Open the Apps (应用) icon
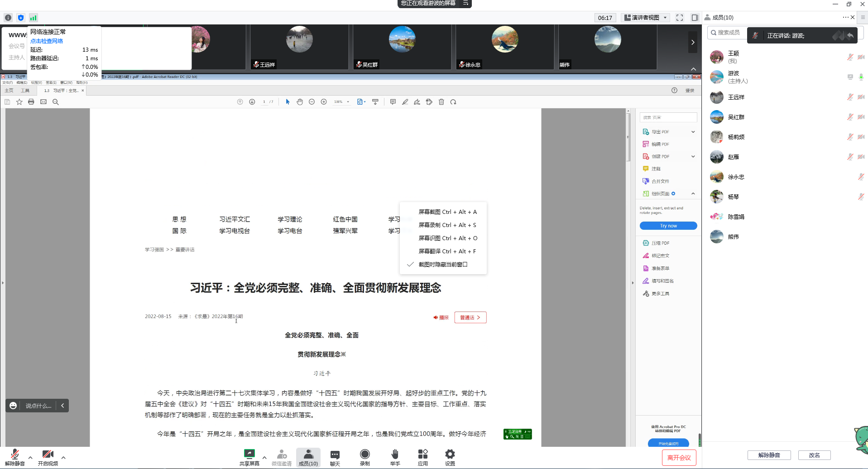Image resolution: width=868 pixels, height=469 pixels. click(422, 454)
